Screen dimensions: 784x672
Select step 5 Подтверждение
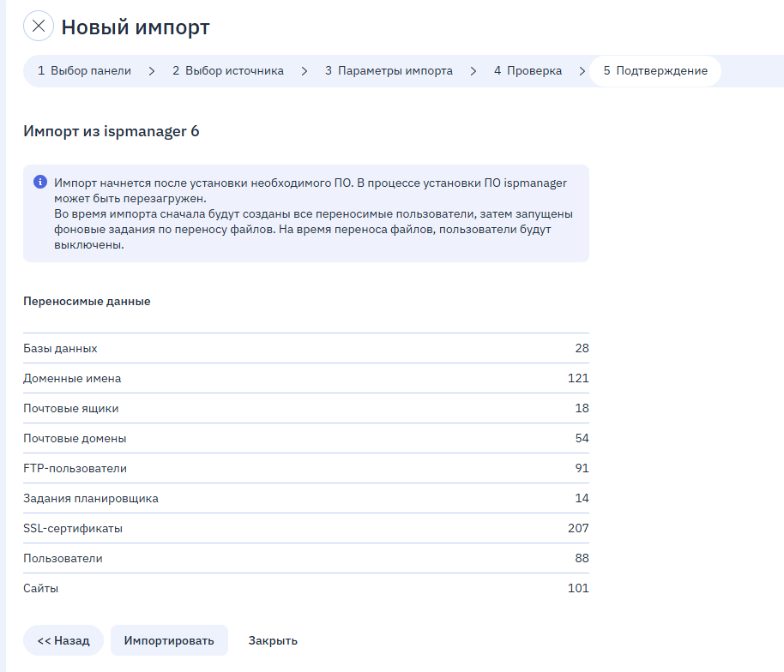(655, 71)
